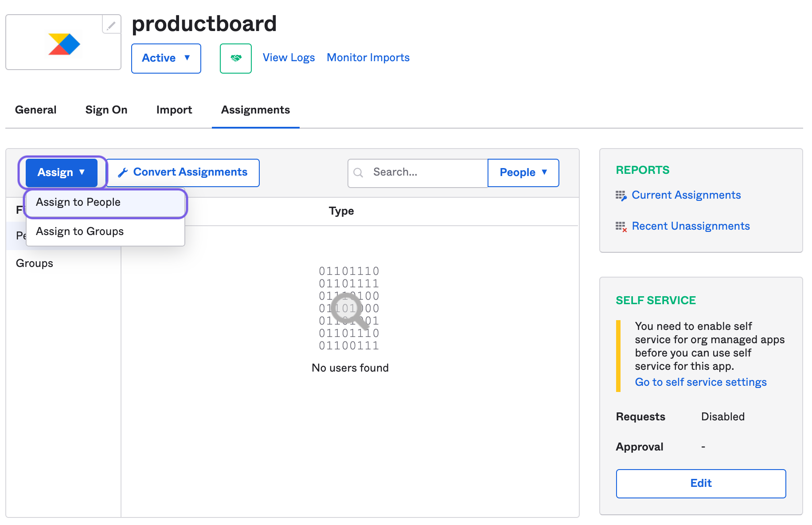Click the pencil edit logo icon
Viewport: 812px width, 525px height.
pyautogui.click(x=111, y=25)
